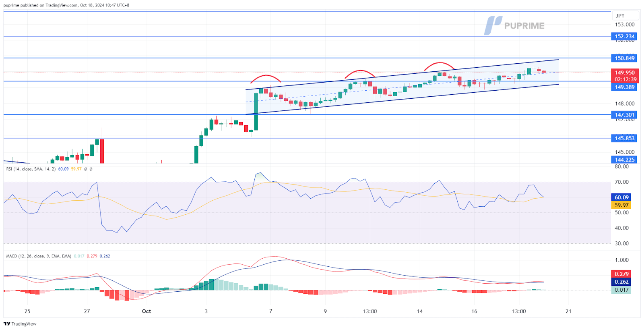
Task: Click the 153.000 price axis label
Action: point(625,25)
